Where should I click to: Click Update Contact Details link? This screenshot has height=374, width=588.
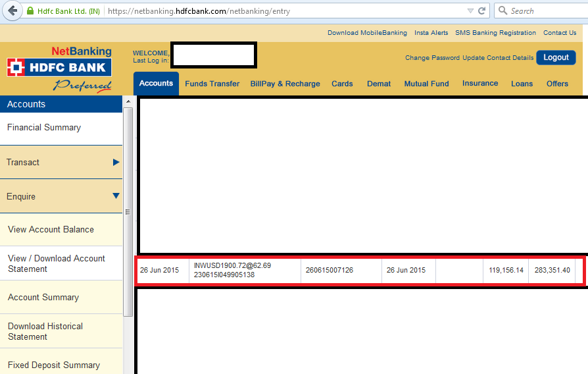tap(498, 58)
